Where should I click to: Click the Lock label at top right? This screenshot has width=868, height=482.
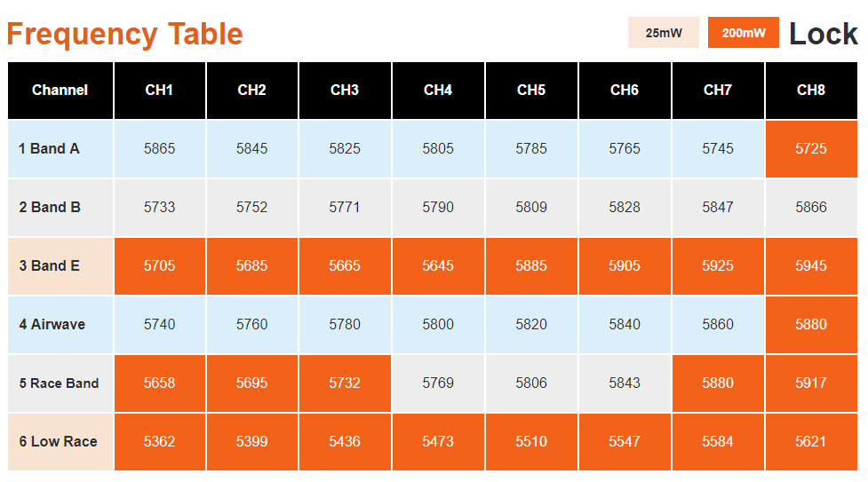(824, 34)
